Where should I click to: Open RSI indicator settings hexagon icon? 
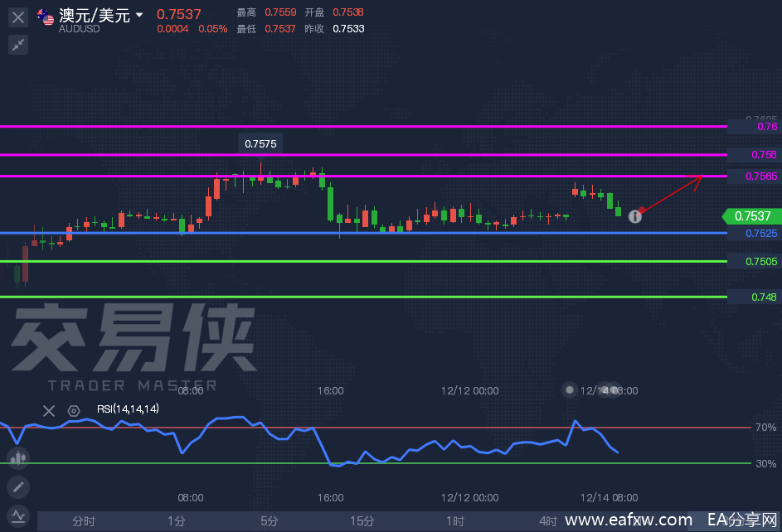74,410
